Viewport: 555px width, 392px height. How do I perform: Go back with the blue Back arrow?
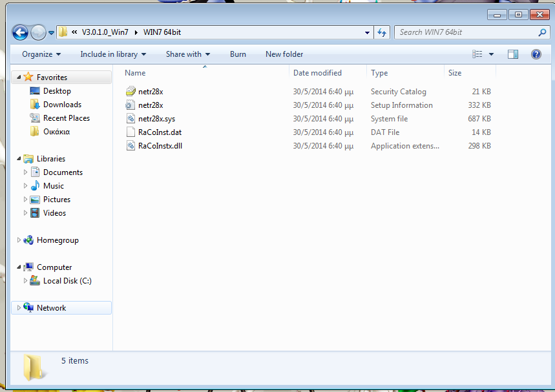(20, 33)
